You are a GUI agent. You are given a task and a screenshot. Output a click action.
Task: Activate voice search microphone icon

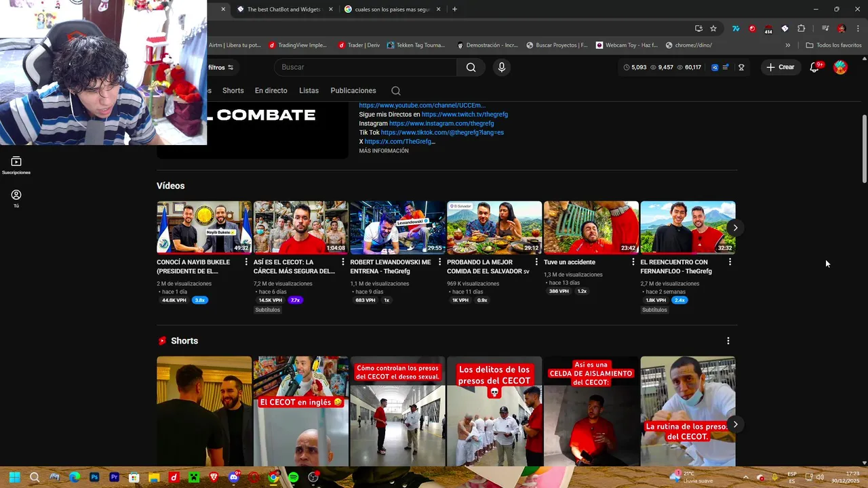pyautogui.click(x=502, y=67)
